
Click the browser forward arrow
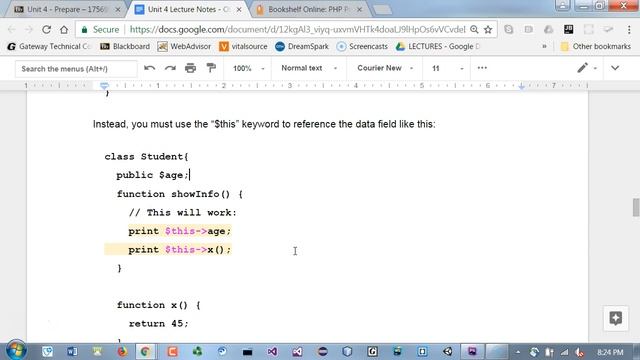click(29, 29)
